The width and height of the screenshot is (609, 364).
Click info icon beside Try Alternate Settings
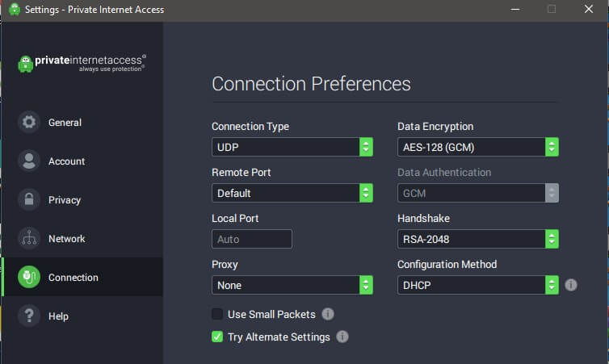[342, 337]
